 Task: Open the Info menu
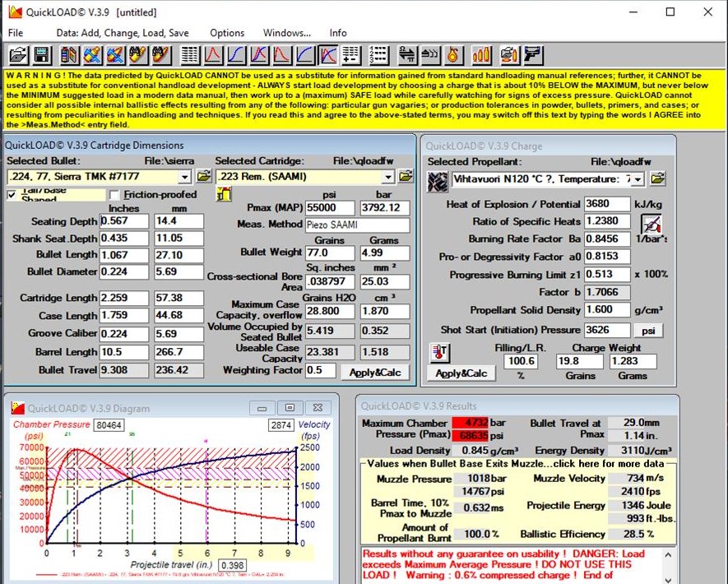click(338, 33)
